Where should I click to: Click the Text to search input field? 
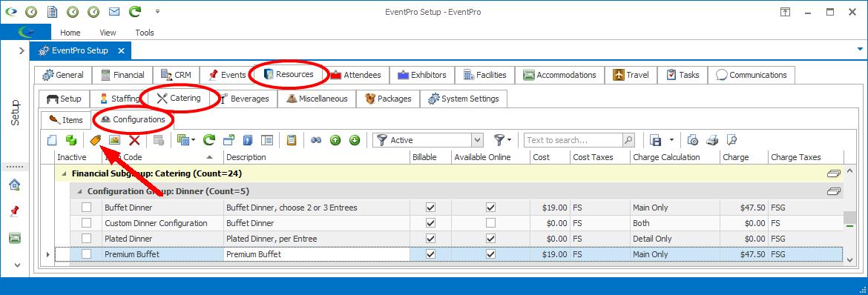pyautogui.click(x=573, y=140)
